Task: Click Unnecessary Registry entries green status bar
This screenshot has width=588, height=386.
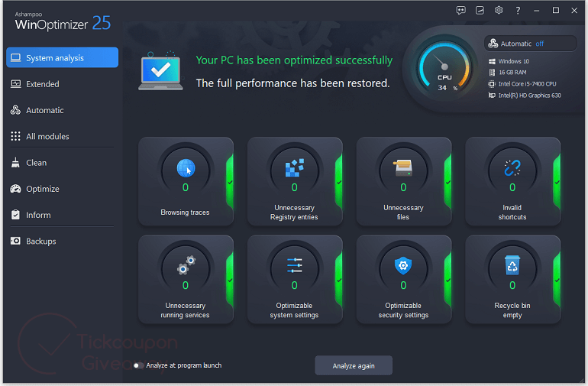Action: 338,182
